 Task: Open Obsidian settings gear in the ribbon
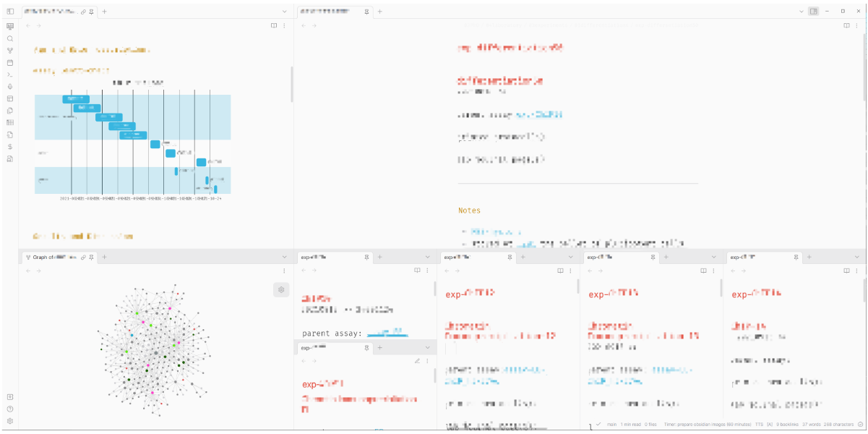point(10,421)
